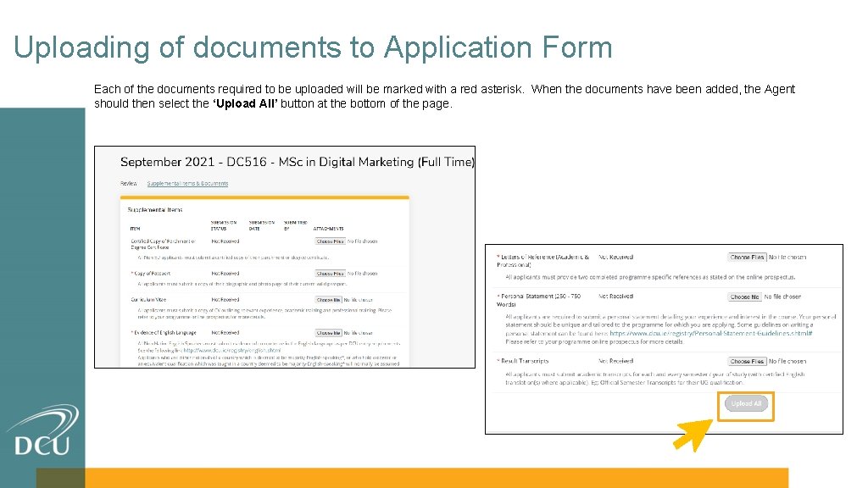Click 'No file chosen' text beside Result Transcripts

click(787, 361)
